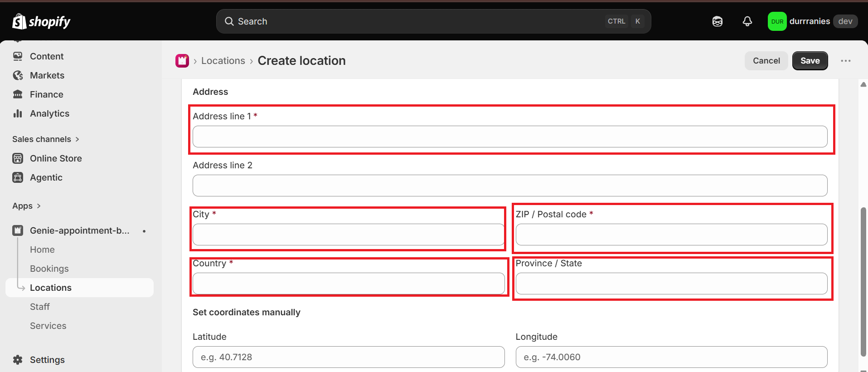
Task: Focus the Address line 2 field
Action: click(510, 186)
